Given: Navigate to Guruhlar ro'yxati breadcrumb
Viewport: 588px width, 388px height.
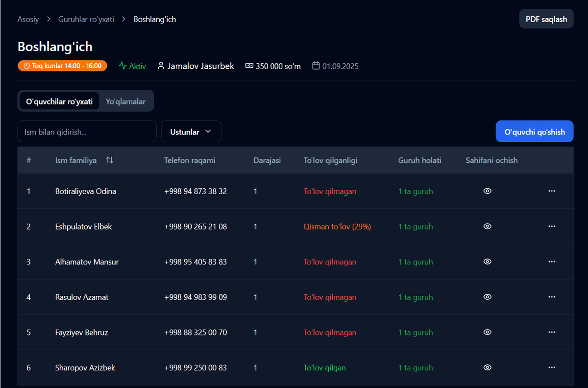Looking at the screenshot, I should coord(86,19).
